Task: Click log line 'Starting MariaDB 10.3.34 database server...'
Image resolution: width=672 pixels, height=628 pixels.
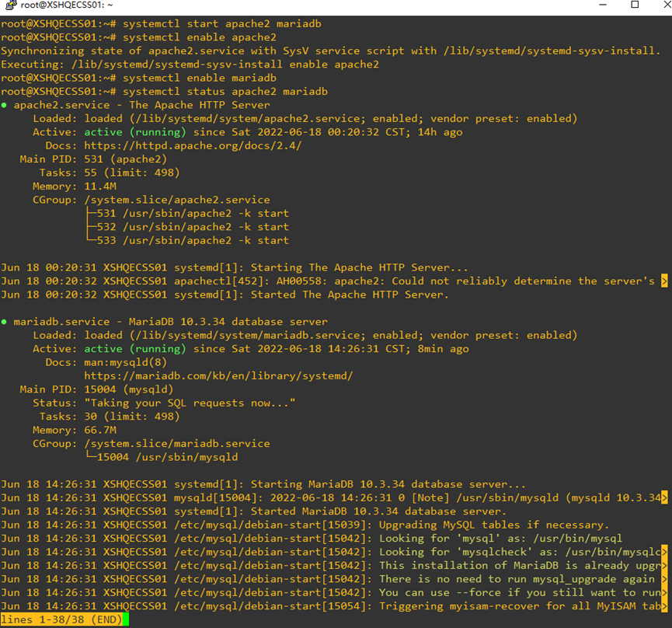Action: coord(263,484)
